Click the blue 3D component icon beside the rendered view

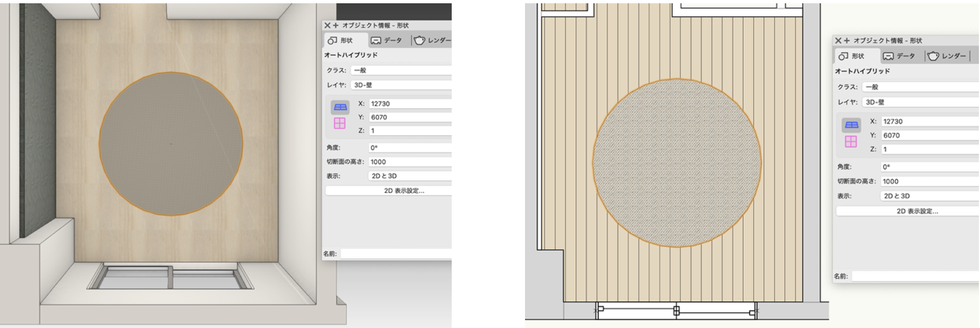click(x=340, y=107)
